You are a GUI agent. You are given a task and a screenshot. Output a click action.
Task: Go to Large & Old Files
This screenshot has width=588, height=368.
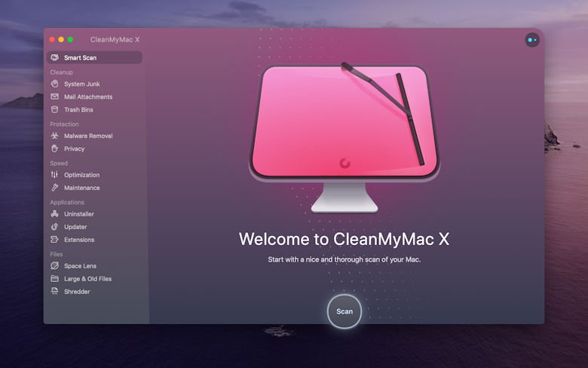87,279
